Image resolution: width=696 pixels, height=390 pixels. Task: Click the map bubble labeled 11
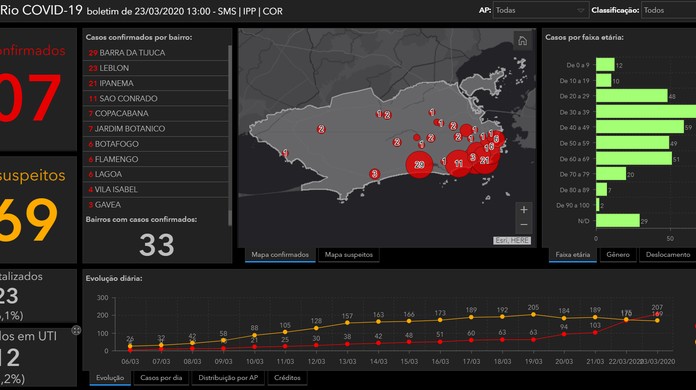tap(459, 164)
